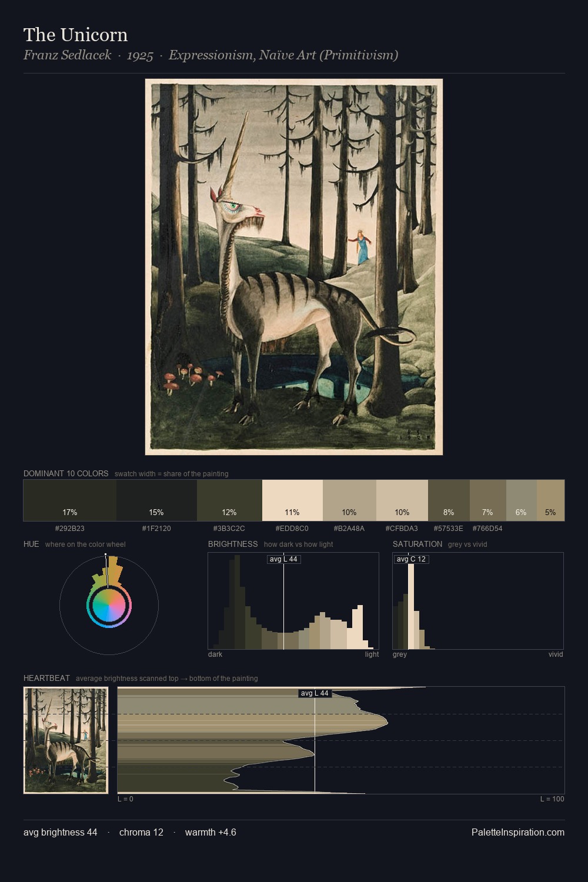Screen dimensions: 588x882
Task: Select the 5% tan swatch
Action: click(550, 500)
